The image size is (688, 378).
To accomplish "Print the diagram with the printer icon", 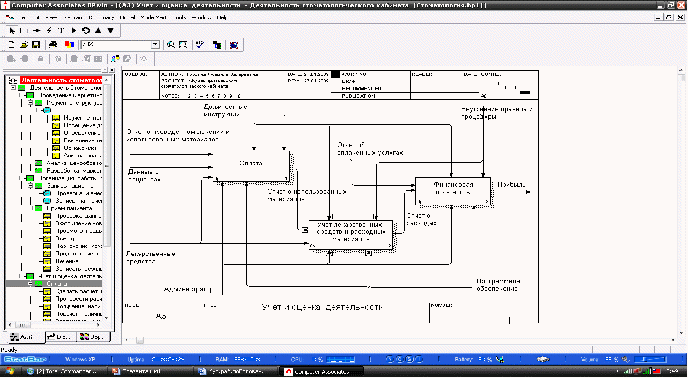I will 53,45.
